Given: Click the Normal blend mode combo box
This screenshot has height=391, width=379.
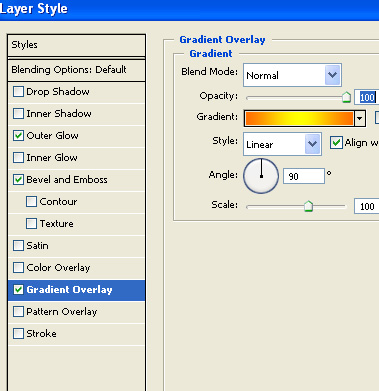Looking at the screenshot, I should click(x=292, y=75).
